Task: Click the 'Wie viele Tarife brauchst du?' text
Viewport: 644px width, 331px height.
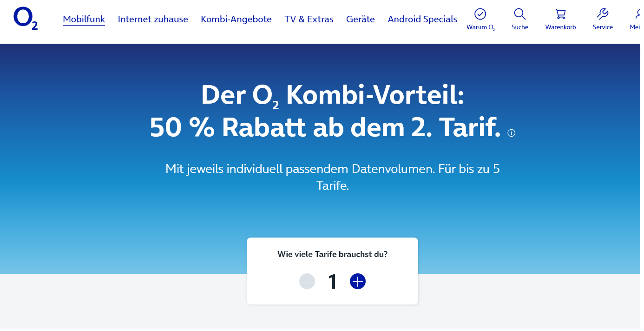Action: tap(333, 254)
